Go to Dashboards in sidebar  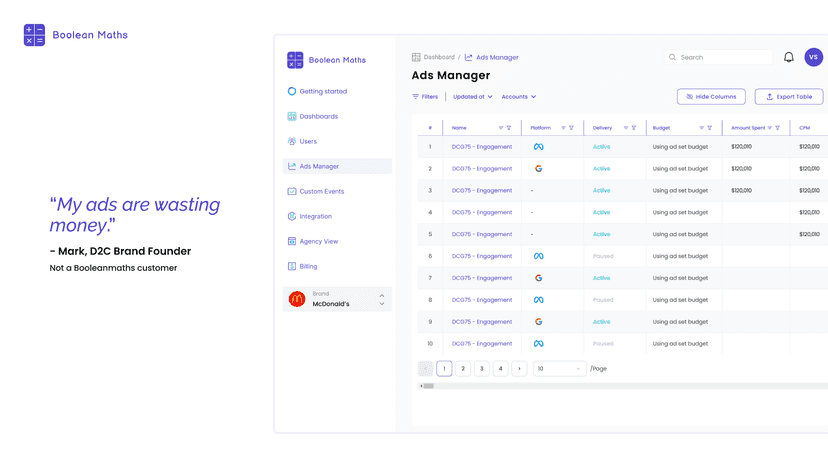point(313,116)
